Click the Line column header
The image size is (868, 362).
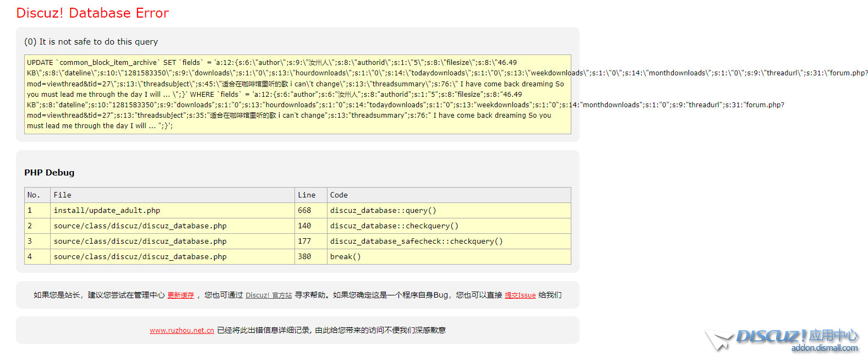pyautogui.click(x=311, y=195)
